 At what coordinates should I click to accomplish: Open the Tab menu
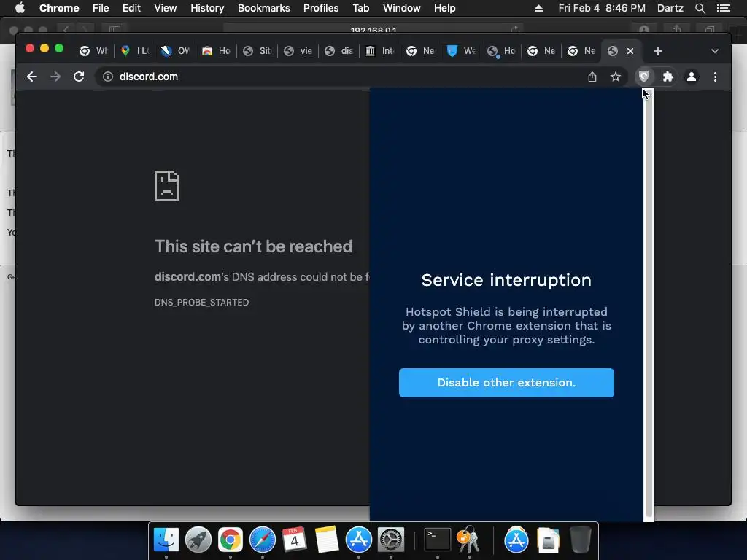(x=360, y=8)
